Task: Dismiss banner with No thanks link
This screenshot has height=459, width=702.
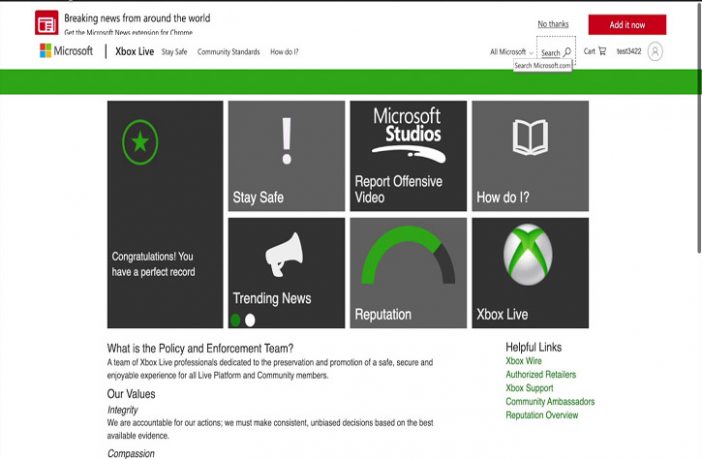Action: point(552,24)
